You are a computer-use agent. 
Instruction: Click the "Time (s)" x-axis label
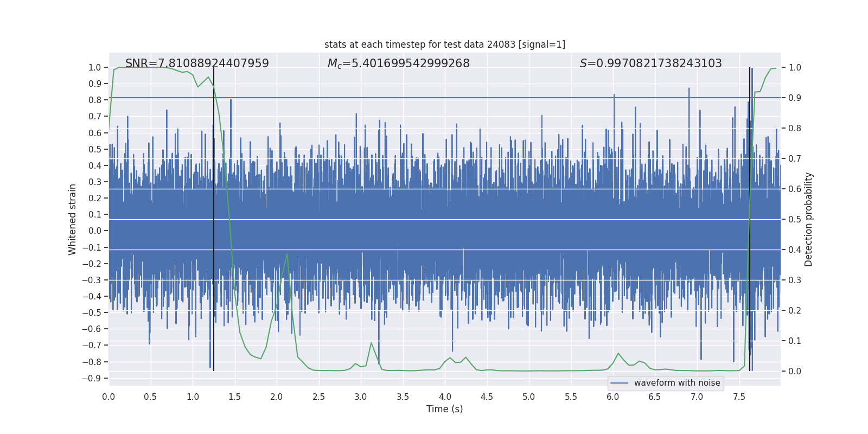tap(444, 409)
